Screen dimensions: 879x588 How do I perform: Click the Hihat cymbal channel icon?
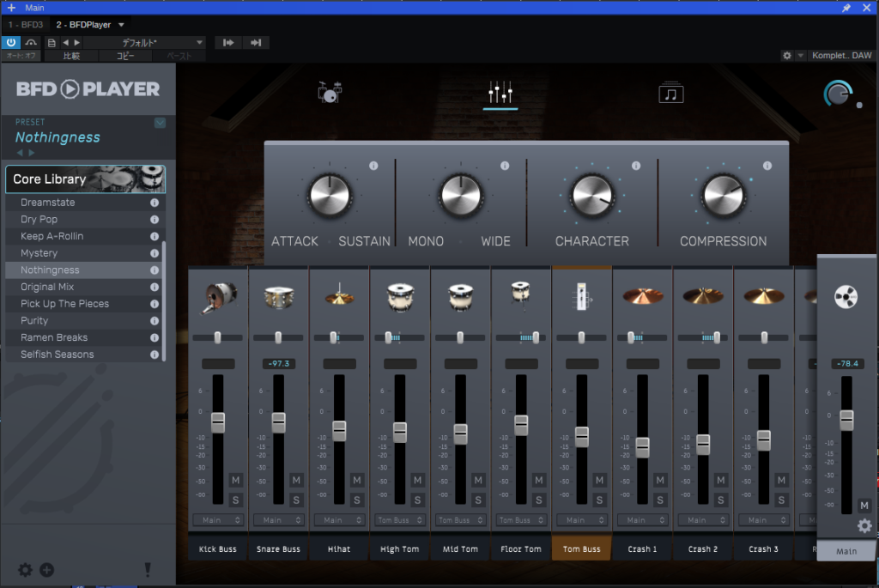(x=339, y=298)
